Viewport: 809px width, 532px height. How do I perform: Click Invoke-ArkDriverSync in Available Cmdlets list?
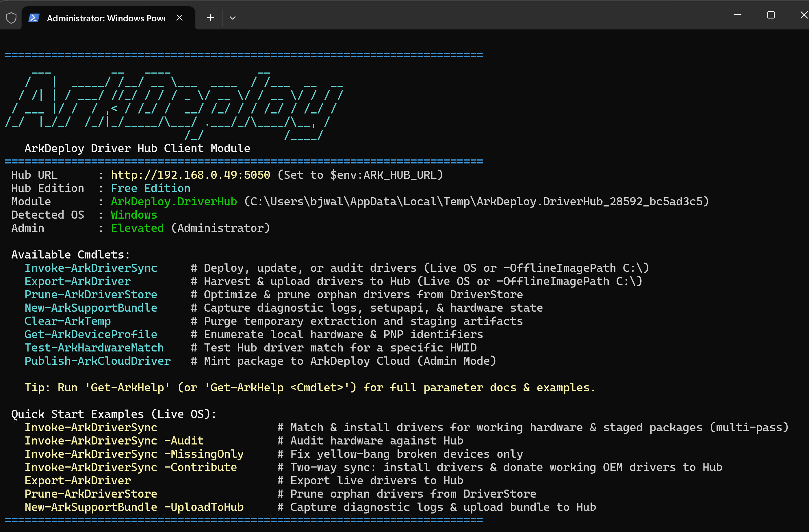pos(91,268)
